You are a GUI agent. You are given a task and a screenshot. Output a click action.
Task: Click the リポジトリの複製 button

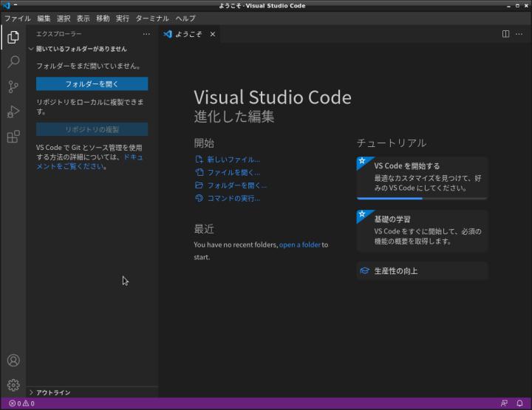tap(92, 129)
